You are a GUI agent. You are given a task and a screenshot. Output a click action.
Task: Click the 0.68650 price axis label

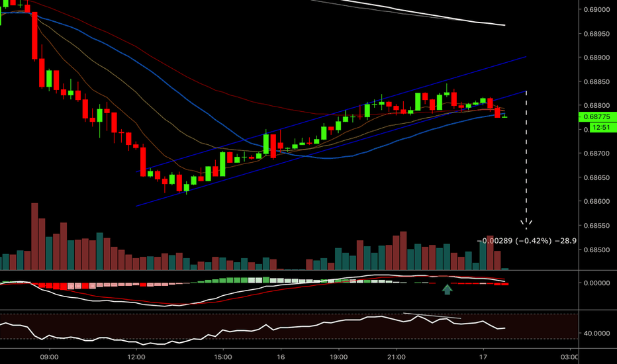coord(597,177)
